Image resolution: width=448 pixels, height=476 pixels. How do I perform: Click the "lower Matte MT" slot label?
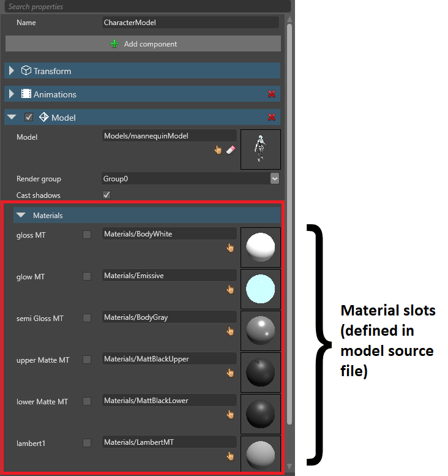(x=42, y=402)
